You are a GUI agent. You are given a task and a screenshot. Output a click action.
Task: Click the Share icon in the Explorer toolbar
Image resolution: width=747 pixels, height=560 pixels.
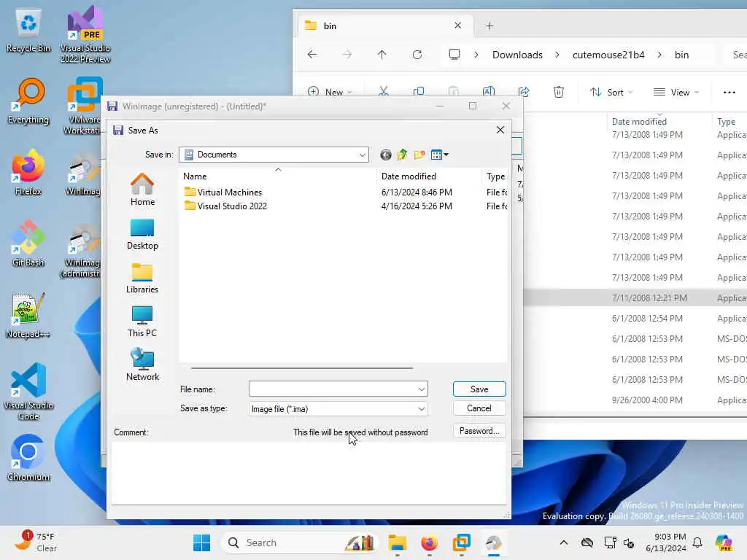tap(524, 91)
